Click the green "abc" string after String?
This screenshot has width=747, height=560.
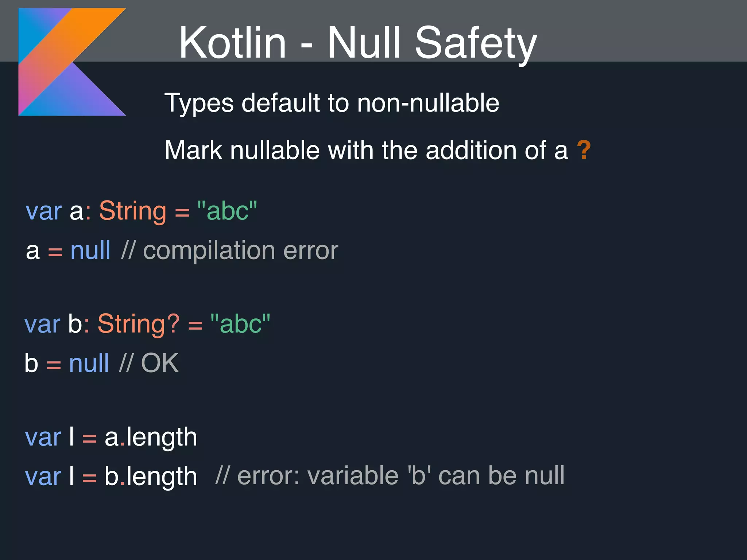(240, 323)
